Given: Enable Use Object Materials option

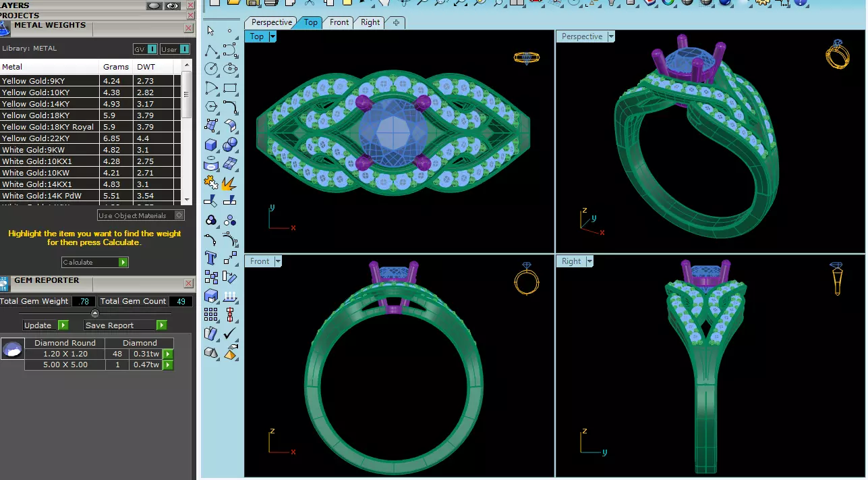Looking at the screenshot, I should [x=141, y=215].
